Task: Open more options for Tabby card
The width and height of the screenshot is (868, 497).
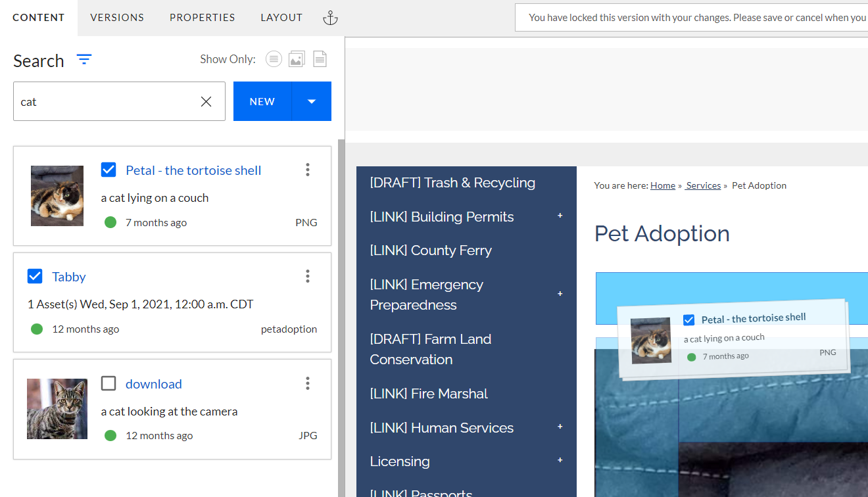Action: click(x=307, y=276)
